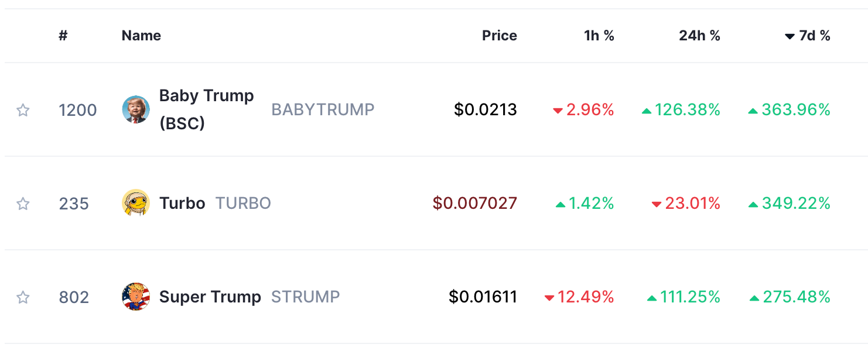The image size is (868, 351).
Task: Sort by the # rank column header
Action: pos(63,36)
